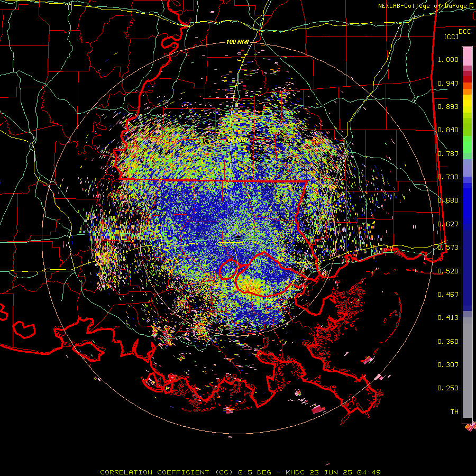Select the 0.947 legend value
Viewport: 476px width, 476px height.
pos(448,83)
